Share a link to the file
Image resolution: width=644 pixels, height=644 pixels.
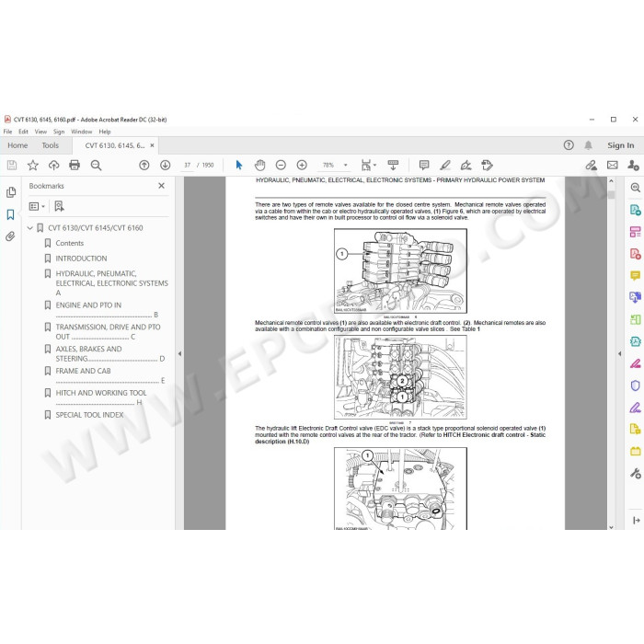pos(591,165)
